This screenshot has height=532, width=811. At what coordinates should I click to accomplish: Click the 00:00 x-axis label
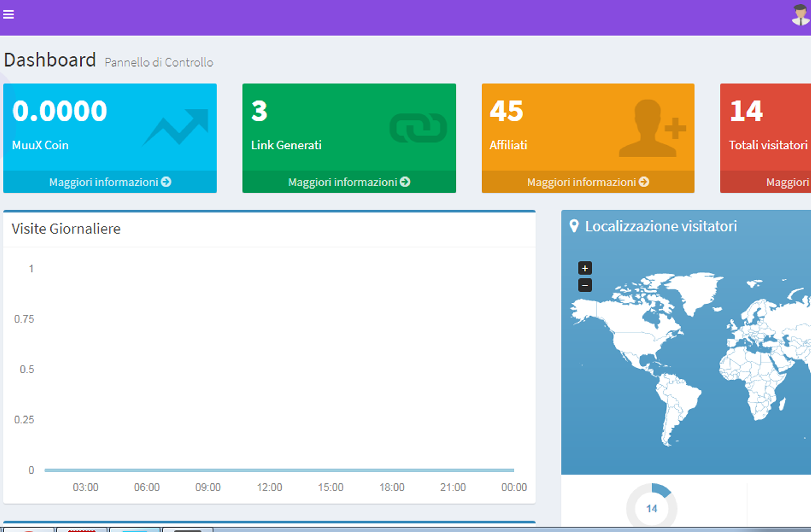(x=514, y=487)
